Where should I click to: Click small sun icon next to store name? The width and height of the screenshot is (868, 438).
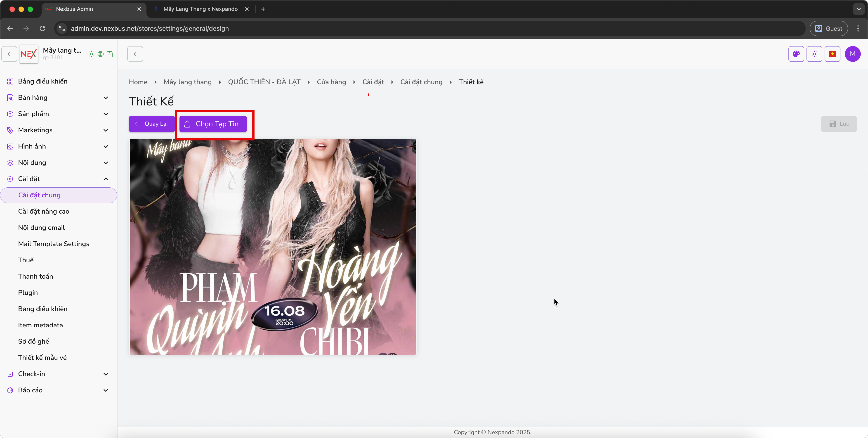pos(91,54)
